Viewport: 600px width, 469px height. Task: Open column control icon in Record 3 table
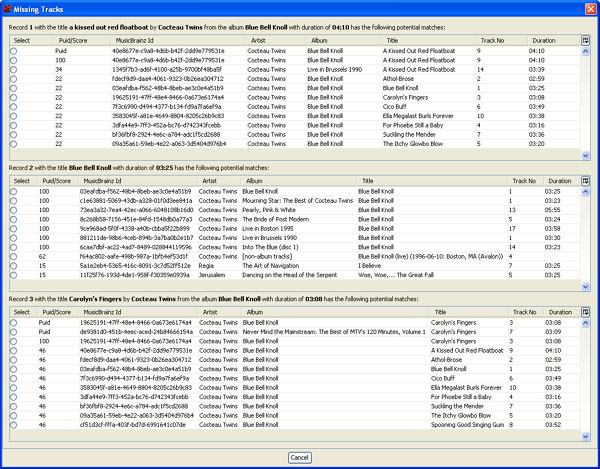coord(585,312)
